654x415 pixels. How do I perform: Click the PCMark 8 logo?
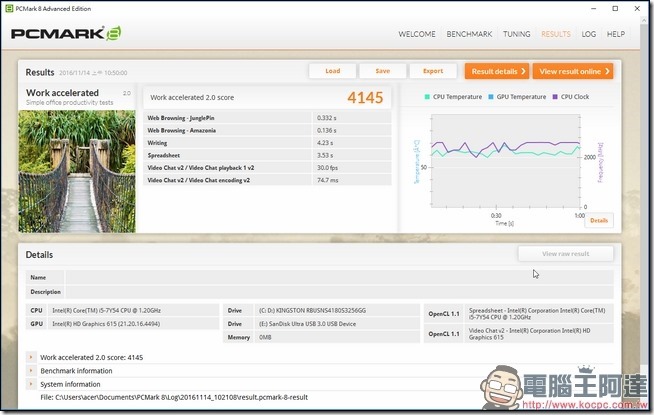(x=66, y=33)
